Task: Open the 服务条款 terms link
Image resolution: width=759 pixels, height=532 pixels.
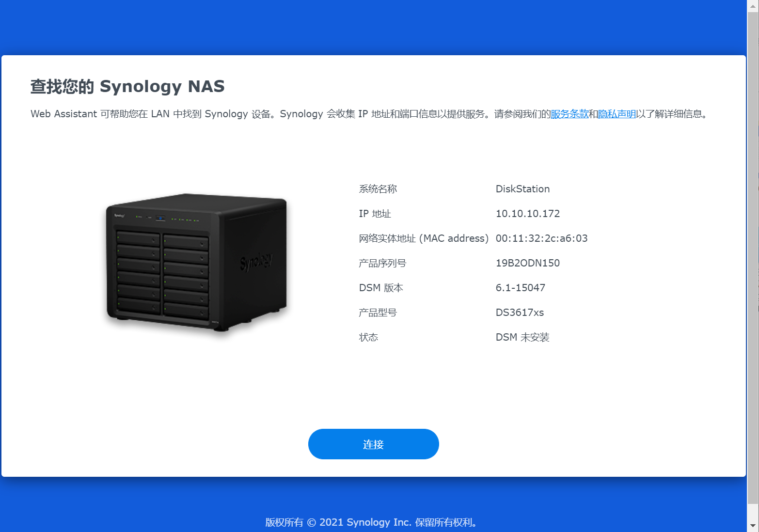Action: point(569,114)
